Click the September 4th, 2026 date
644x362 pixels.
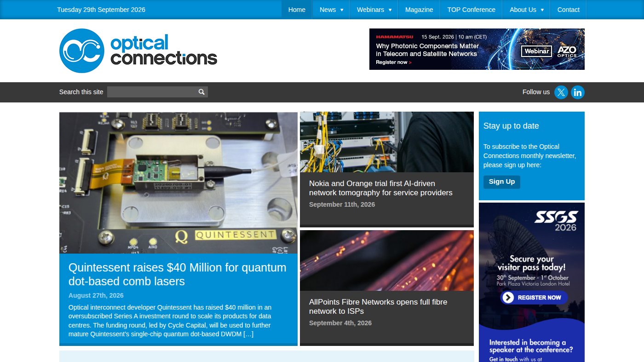click(x=340, y=323)
